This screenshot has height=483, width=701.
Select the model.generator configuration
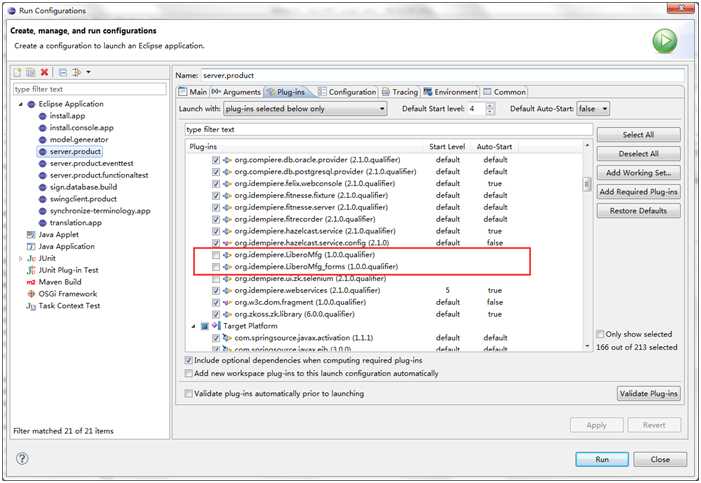tap(79, 140)
